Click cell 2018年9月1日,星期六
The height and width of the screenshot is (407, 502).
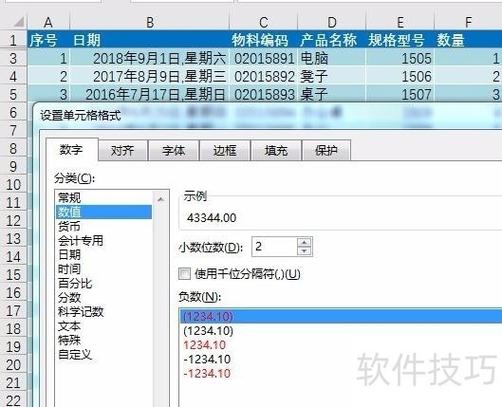tap(150, 58)
